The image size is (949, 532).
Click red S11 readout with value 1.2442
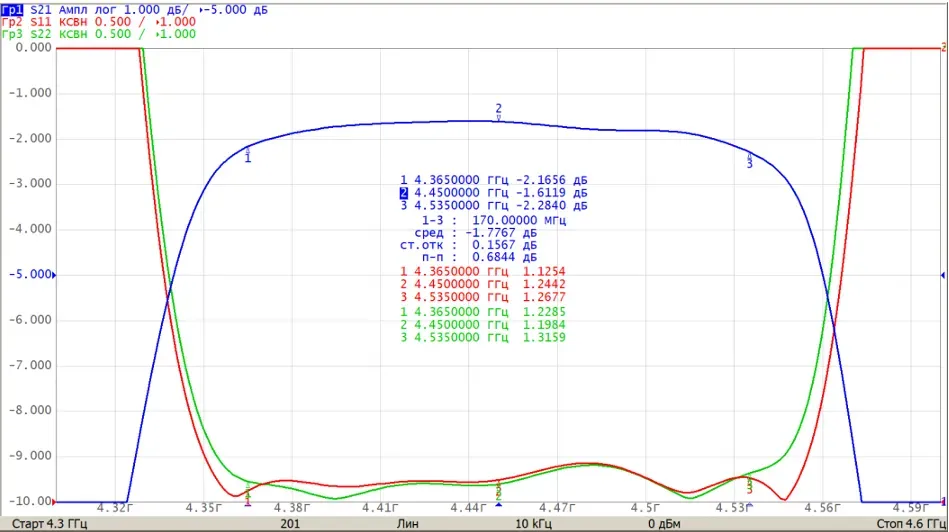(x=482, y=284)
